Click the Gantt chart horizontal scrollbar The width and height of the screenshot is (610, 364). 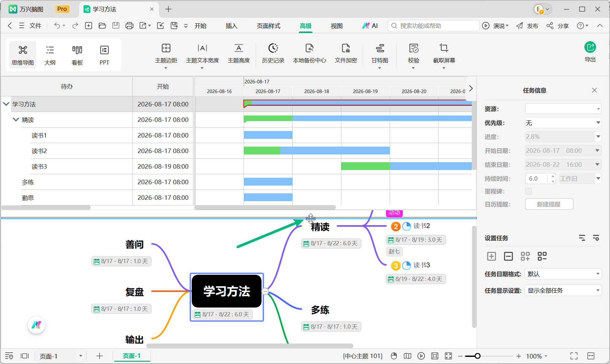pyautogui.click(x=265, y=207)
